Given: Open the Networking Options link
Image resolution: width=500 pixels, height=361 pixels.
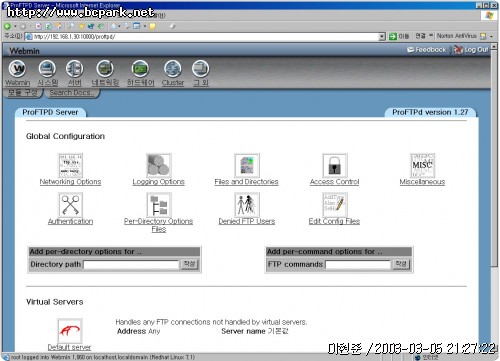Looking at the screenshot, I should [70, 182].
